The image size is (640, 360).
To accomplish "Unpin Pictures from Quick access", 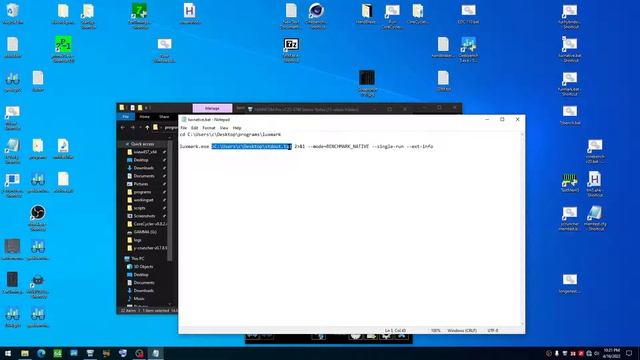I will pos(164,184).
